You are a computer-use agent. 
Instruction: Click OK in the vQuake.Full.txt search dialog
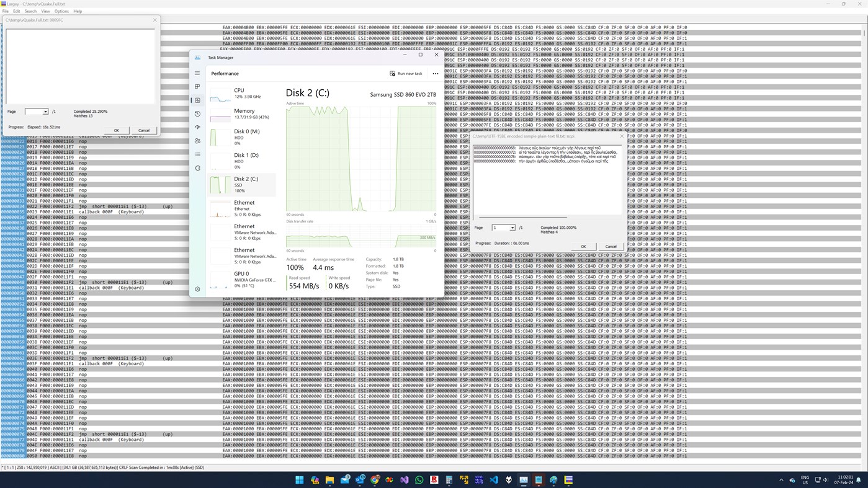point(117,130)
